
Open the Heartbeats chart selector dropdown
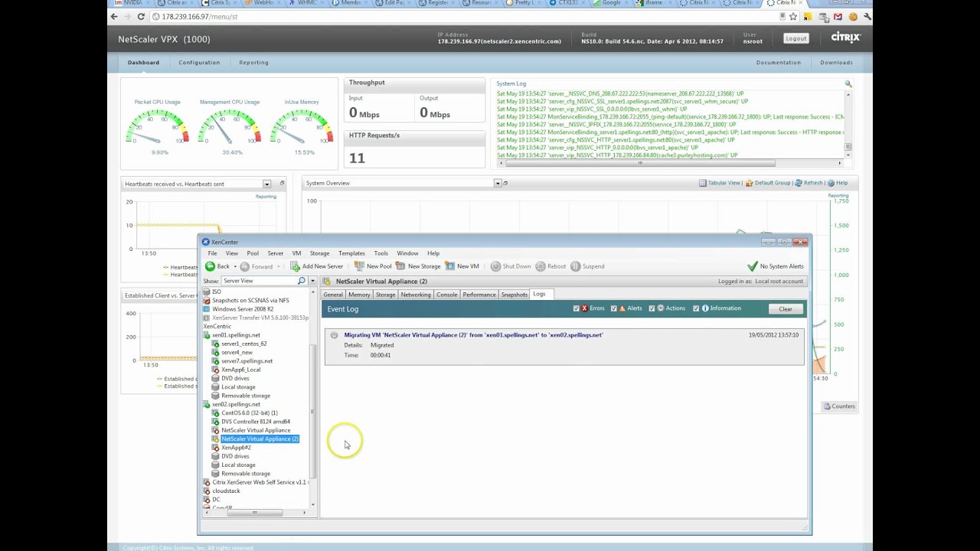click(x=266, y=184)
